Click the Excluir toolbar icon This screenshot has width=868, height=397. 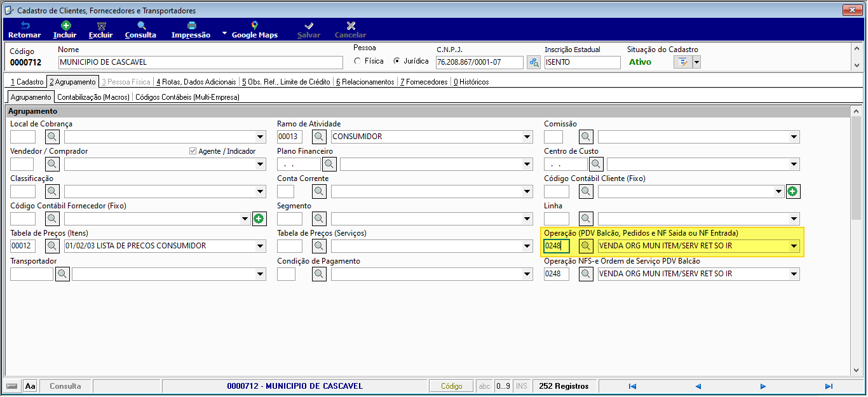pos(100,26)
